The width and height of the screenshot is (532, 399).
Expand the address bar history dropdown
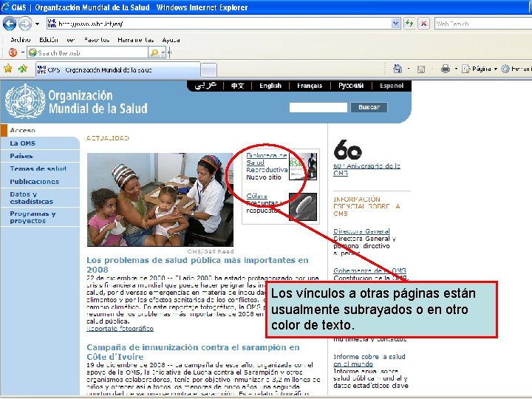point(395,24)
